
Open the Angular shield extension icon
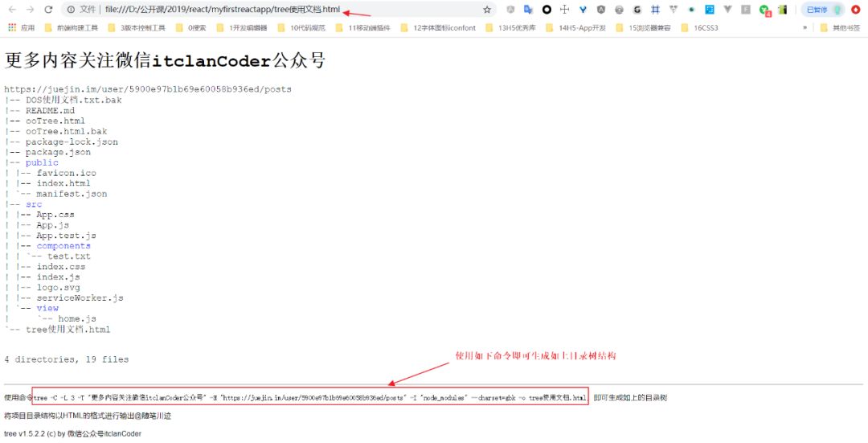click(x=601, y=10)
